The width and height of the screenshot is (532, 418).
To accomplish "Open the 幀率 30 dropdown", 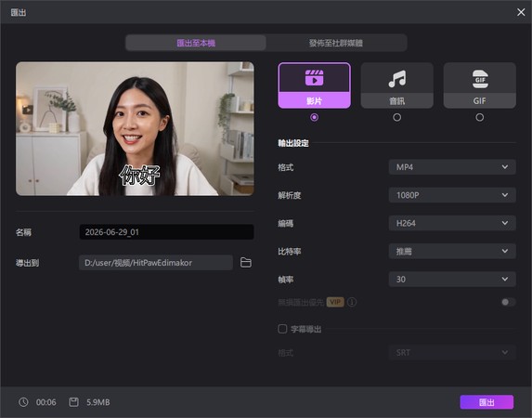I will coord(452,279).
